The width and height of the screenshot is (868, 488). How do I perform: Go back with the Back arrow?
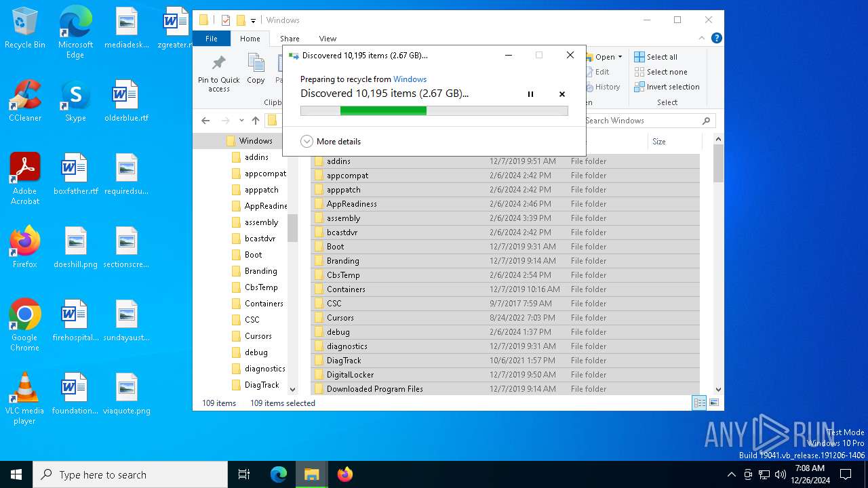point(205,121)
